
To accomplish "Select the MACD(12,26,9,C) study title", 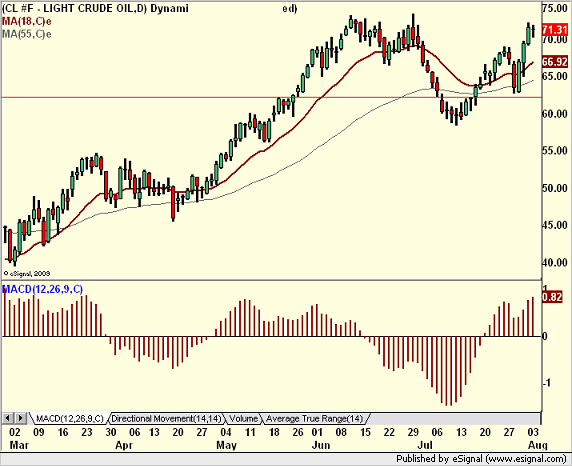I will tap(42, 289).
